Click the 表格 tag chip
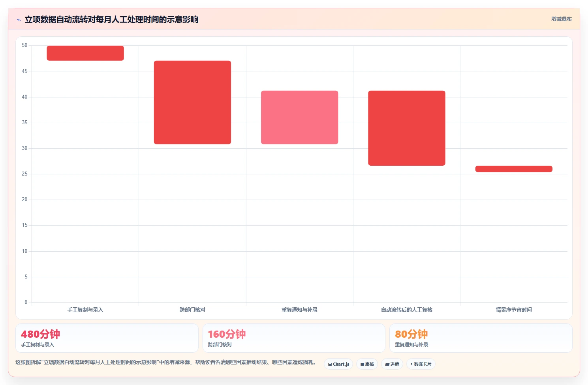The width and height of the screenshot is (588, 385). (367, 364)
